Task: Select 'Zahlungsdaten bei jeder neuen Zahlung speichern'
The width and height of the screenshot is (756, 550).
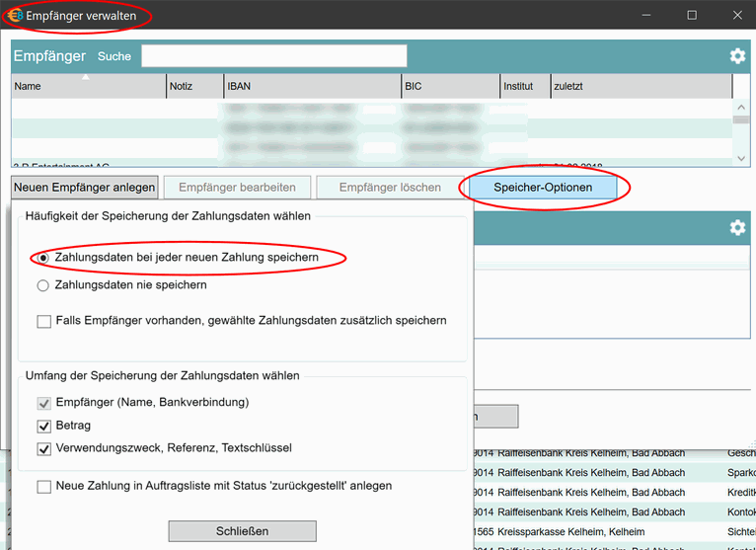Action: (x=42, y=258)
